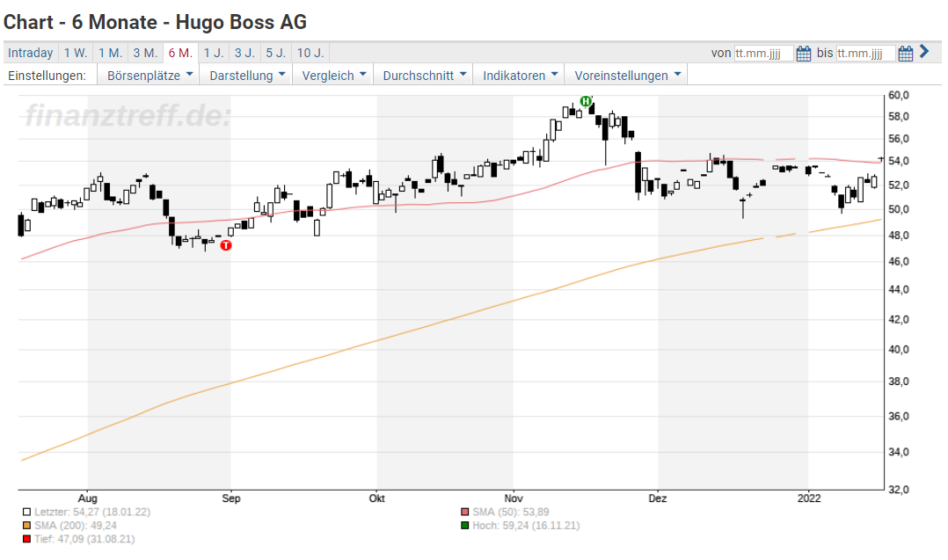This screenshot has width=948, height=560.
Task: Click the 'Dez' x-axis month label
Action: (658, 498)
